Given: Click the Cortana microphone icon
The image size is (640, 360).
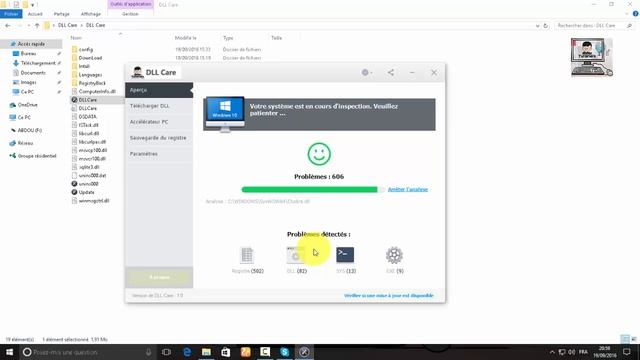Looking at the screenshot, I should pyautogui.click(x=149, y=352).
